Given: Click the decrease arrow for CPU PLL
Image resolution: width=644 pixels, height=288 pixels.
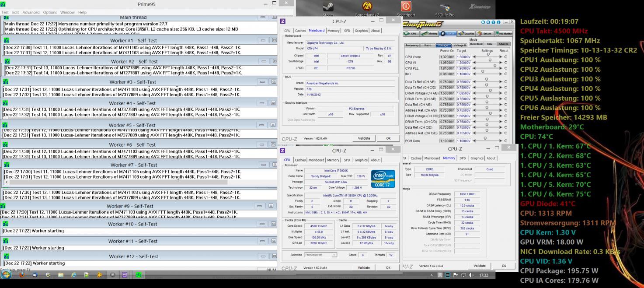Looking at the screenshot, I should click(x=474, y=68).
